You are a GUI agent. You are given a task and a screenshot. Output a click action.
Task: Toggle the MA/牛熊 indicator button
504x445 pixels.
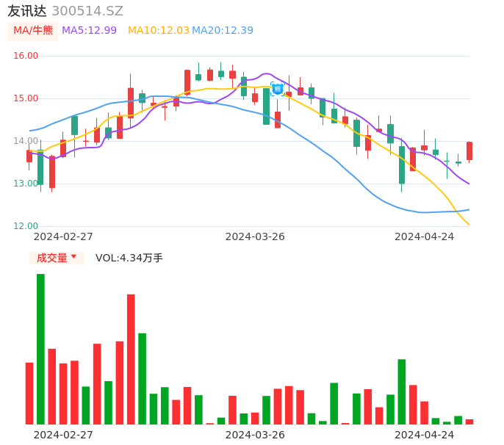[x=33, y=31]
